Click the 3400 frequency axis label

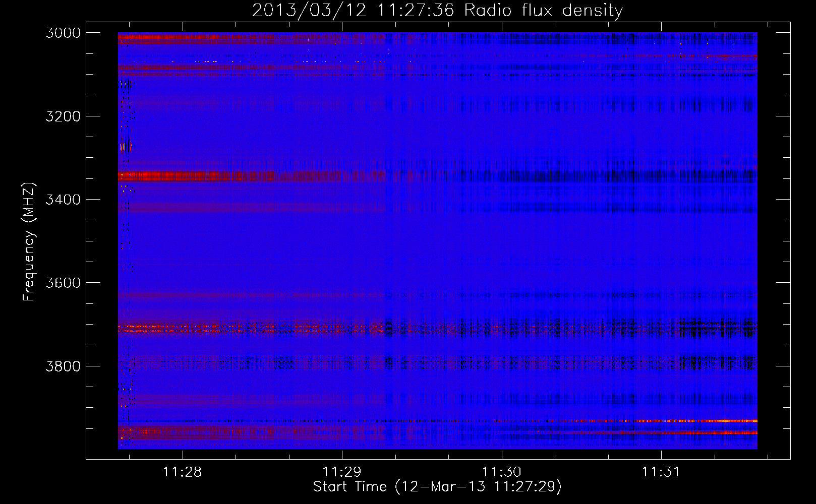(63, 200)
